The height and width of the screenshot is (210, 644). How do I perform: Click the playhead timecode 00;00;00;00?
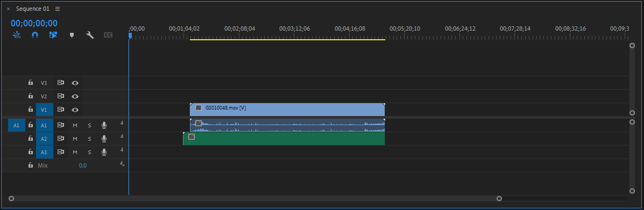[x=34, y=24]
